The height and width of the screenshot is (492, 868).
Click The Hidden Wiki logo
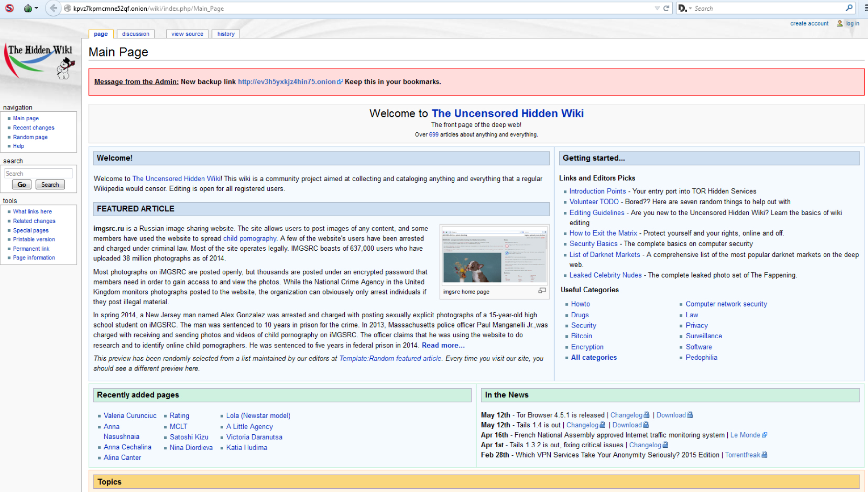[x=40, y=61]
